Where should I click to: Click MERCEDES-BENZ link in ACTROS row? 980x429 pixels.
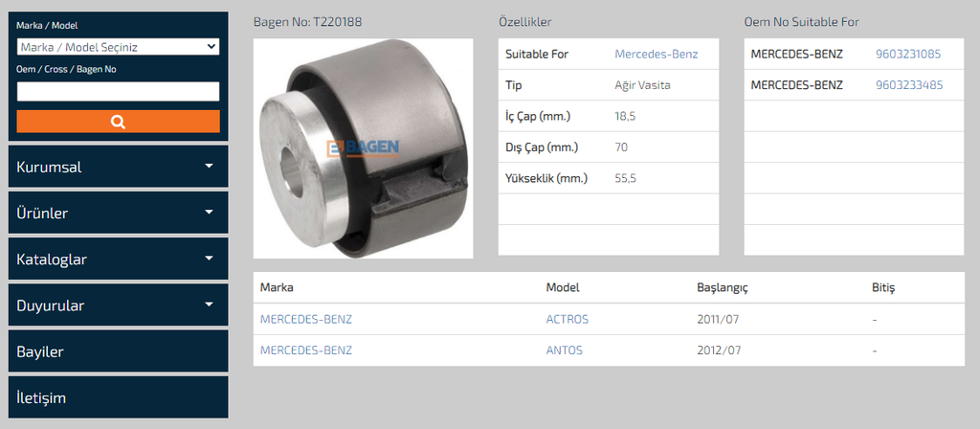pos(306,319)
